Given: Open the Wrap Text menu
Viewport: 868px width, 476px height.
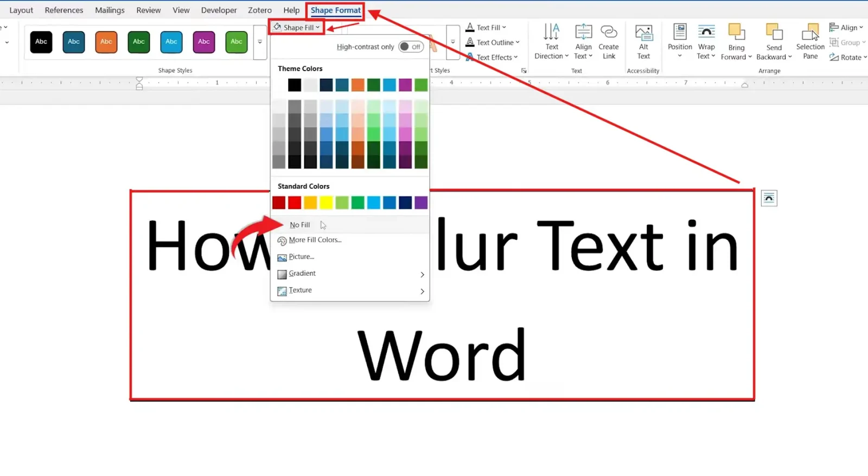Looking at the screenshot, I should coord(706,42).
